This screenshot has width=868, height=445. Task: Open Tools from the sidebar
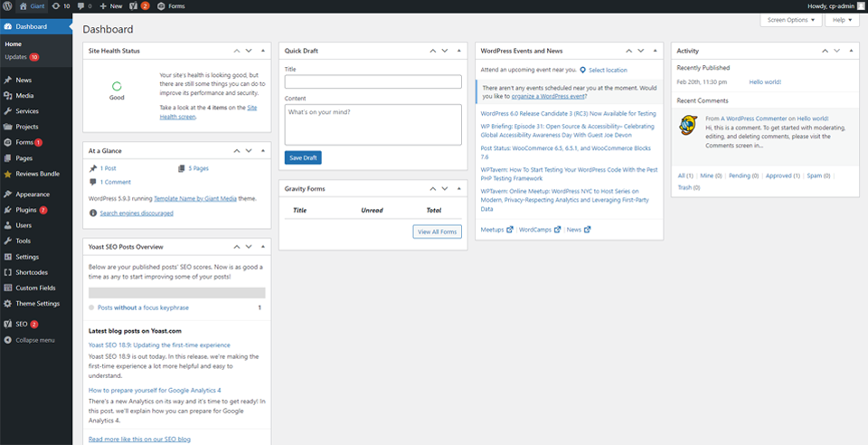(23, 241)
